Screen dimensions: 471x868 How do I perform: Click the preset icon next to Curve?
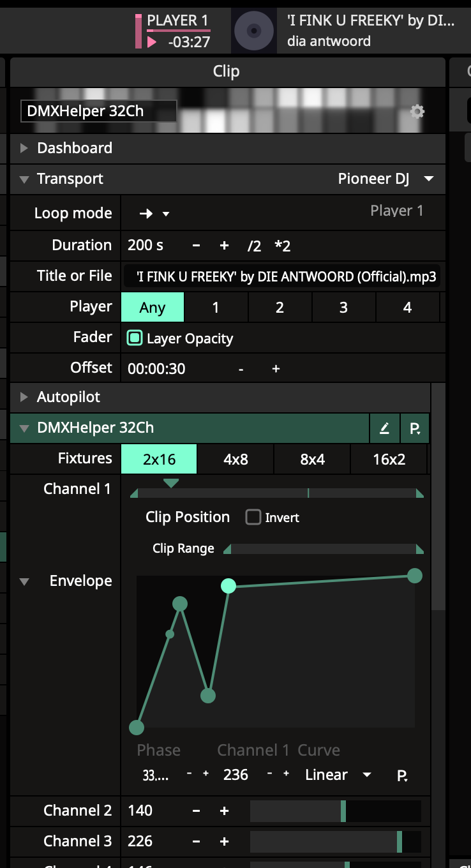tap(402, 775)
